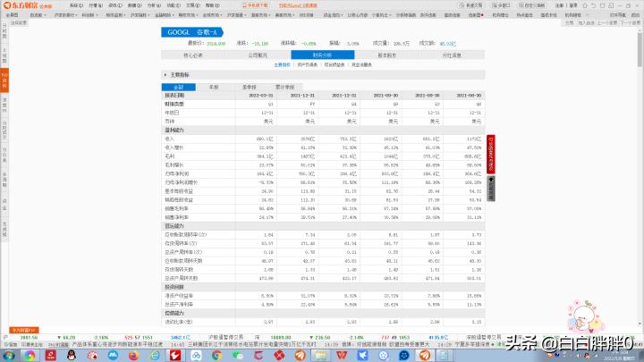Click the red vertical side banner
644x362 pixels.
(x=491, y=154)
